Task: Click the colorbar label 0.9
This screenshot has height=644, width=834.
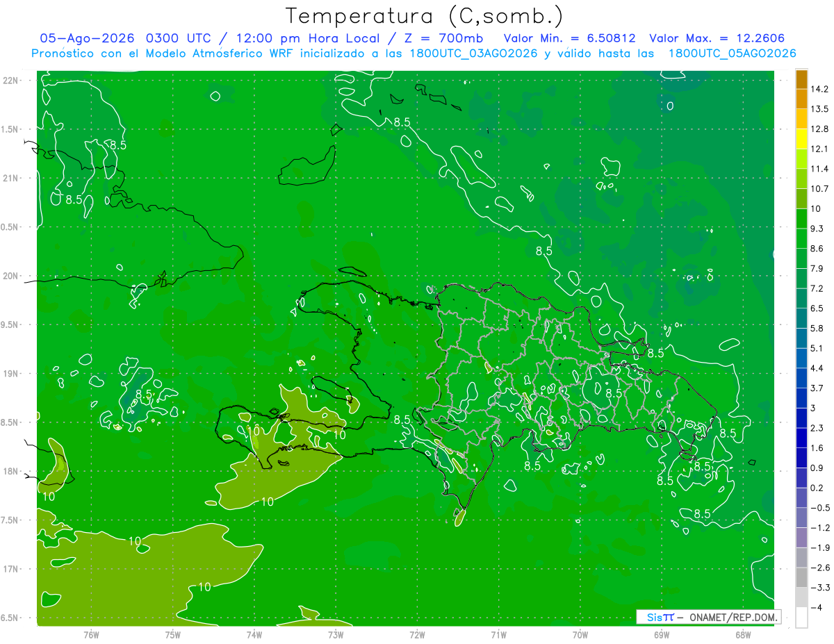Action: (817, 468)
